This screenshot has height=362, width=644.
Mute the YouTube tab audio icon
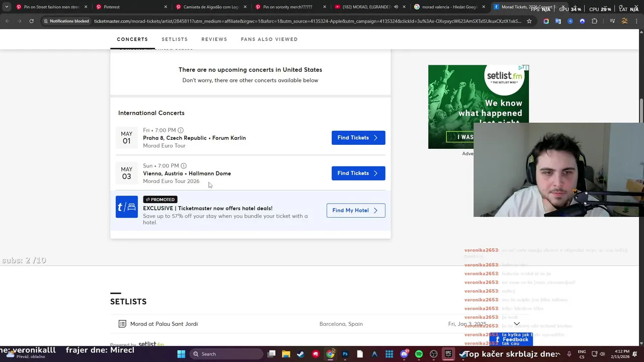click(x=396, y=7)
